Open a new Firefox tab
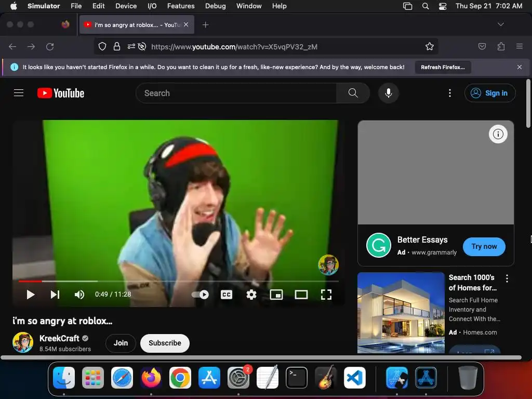The image size is (532, 399). pyautogui.click(x=205, y=25)
